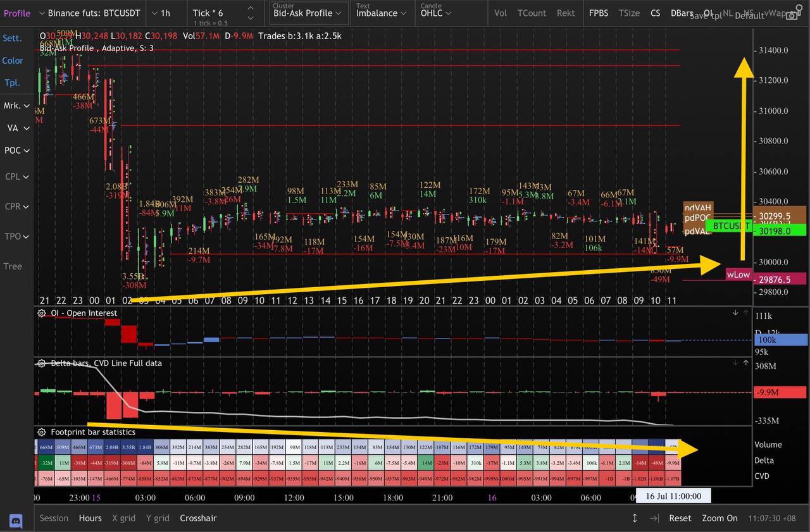
Task: Enable the X grid
Action: (123, 518)
